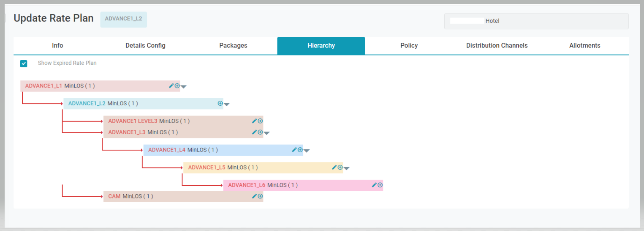
Task: Click the ADVANCE1_L3 rate plan name
Action: click(127, 132)
